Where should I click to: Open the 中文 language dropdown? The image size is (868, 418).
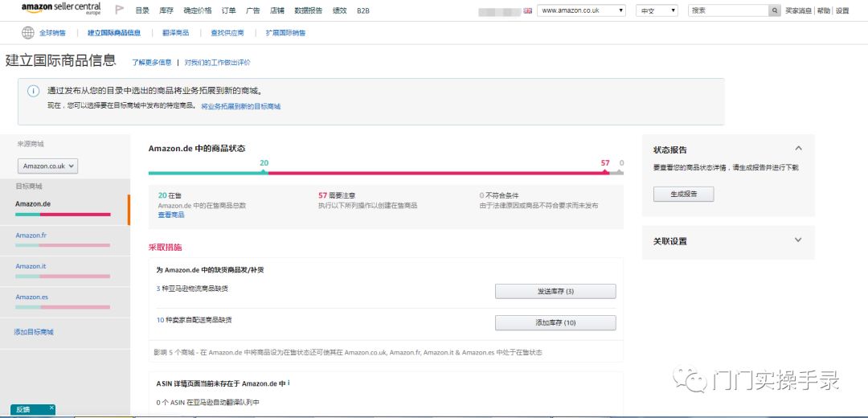pyautogui.click(x=657, y=10)
